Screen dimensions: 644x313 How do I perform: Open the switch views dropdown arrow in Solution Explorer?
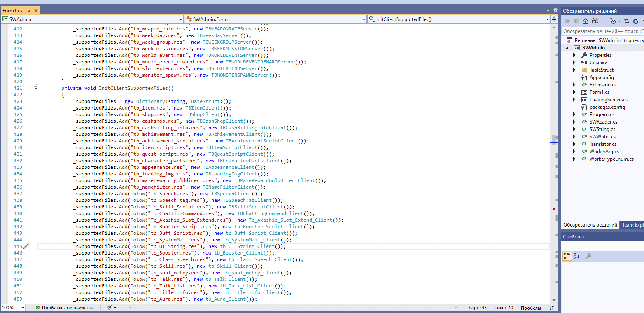pos(602,21)
